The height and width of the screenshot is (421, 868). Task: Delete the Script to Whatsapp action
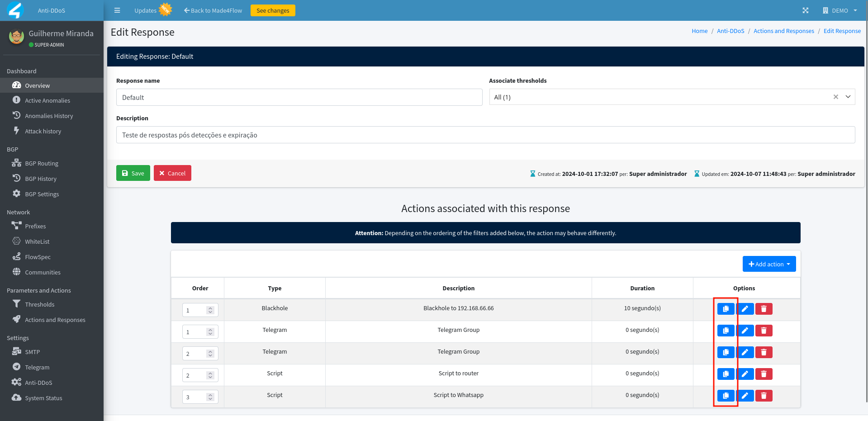point(764,396)
